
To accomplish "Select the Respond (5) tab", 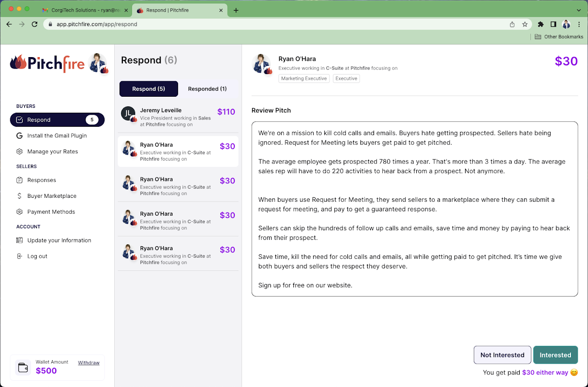I will coord(149,89).
